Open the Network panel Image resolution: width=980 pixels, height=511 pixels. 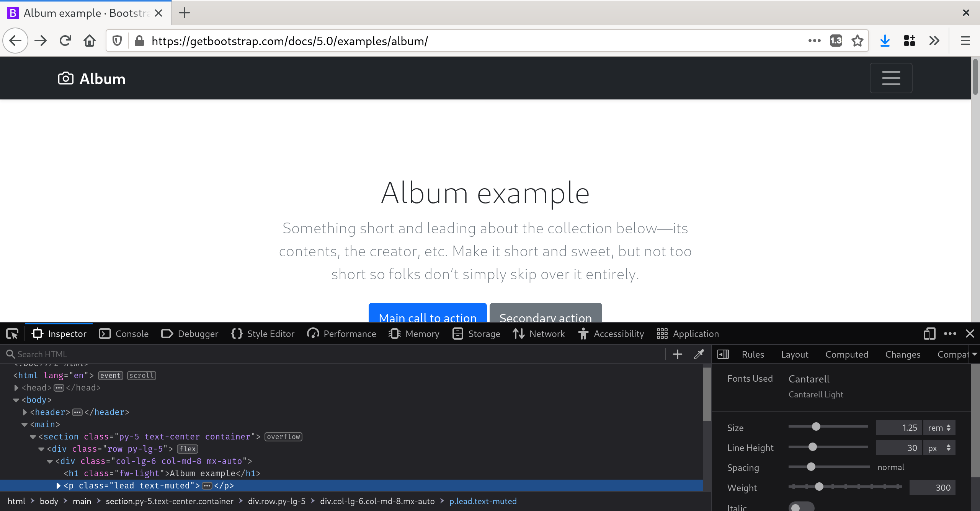coord(538,334)
